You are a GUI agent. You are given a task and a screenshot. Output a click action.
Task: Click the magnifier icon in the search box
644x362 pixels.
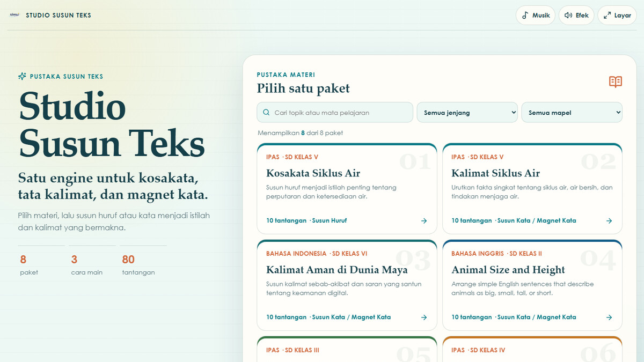coord(267,113)
